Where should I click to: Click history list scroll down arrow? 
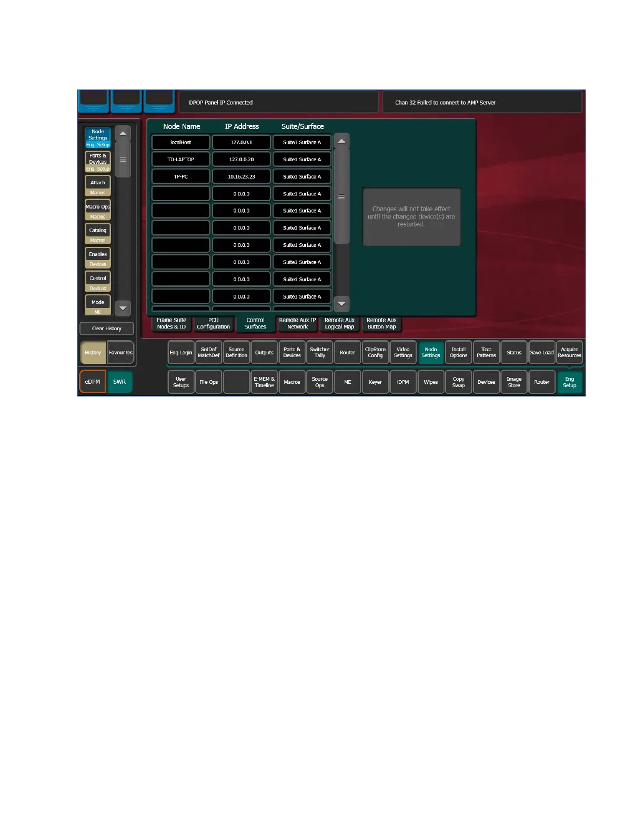click(x=123, y=308)
